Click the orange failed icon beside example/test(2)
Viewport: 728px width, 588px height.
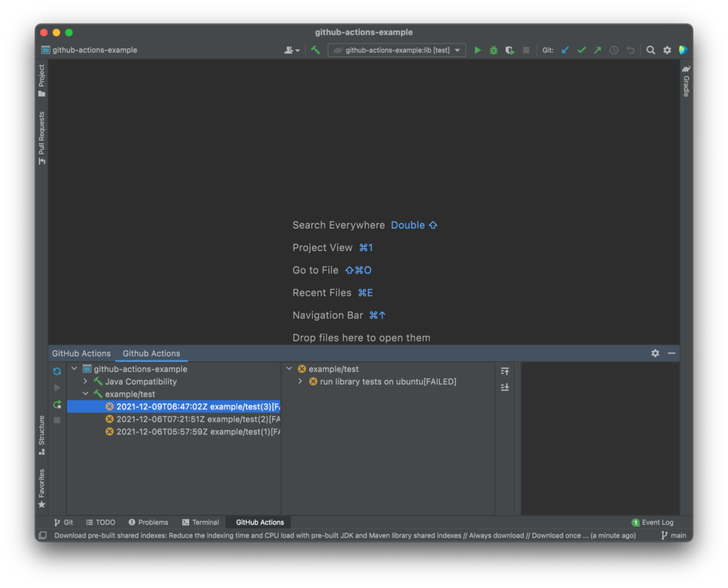pyautogui.click(x=109, y=419)
